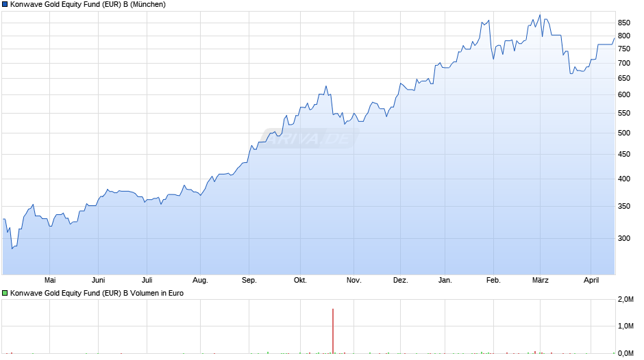Click the 300 price axis value
Image resolution: width=644 pixels, height=360 pixels.
pos(624,238)
